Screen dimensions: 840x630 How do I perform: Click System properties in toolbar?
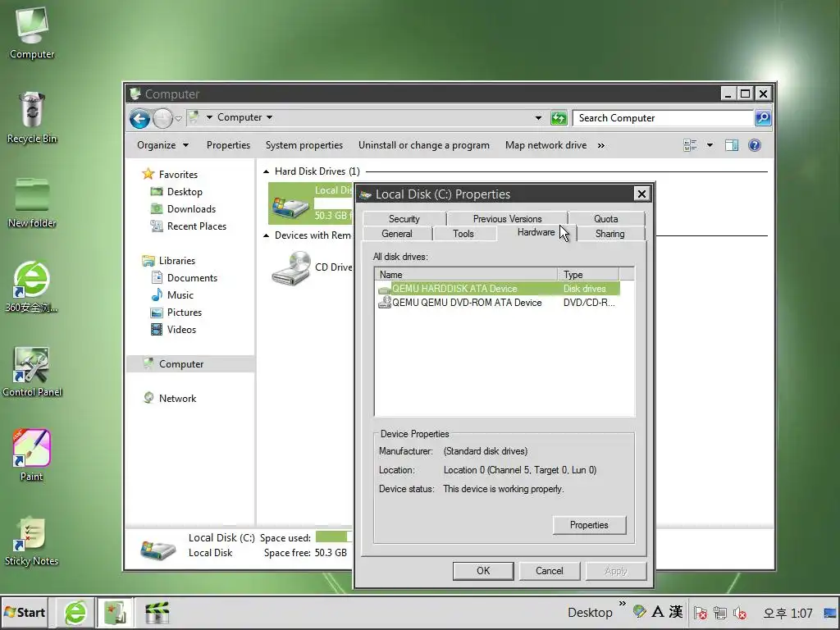(x=304, y=145)
